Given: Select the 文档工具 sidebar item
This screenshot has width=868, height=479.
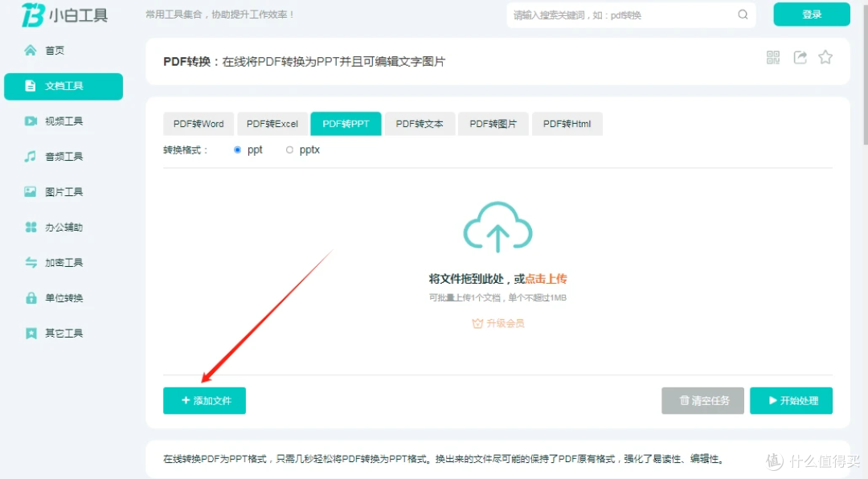Looking at the screenshot, I should (63, 86).
